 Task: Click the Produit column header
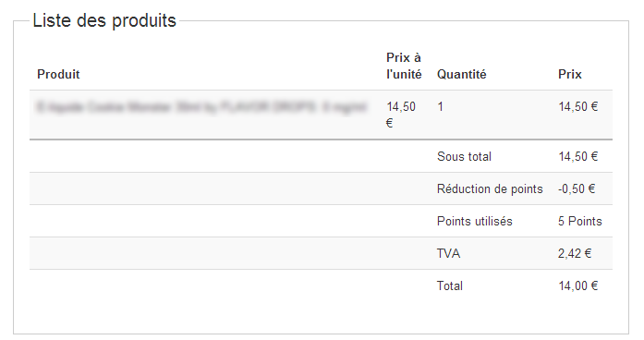click(58, 74)
